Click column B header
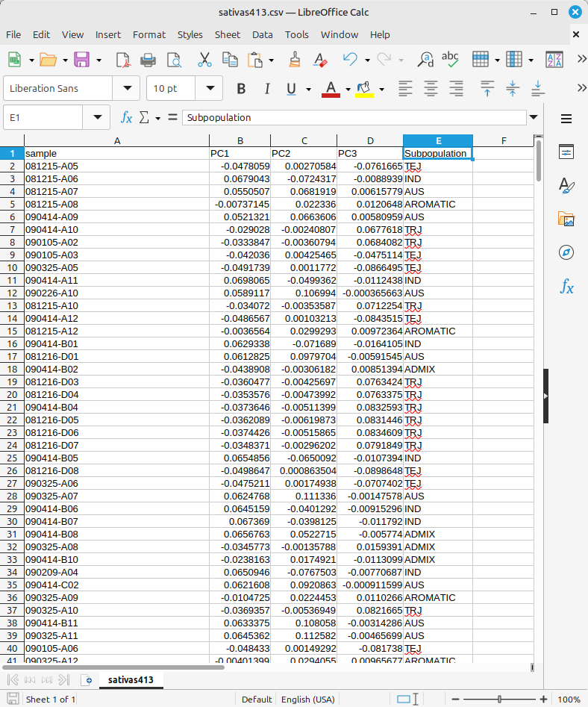Screen dimensions: 588x707 240,141
